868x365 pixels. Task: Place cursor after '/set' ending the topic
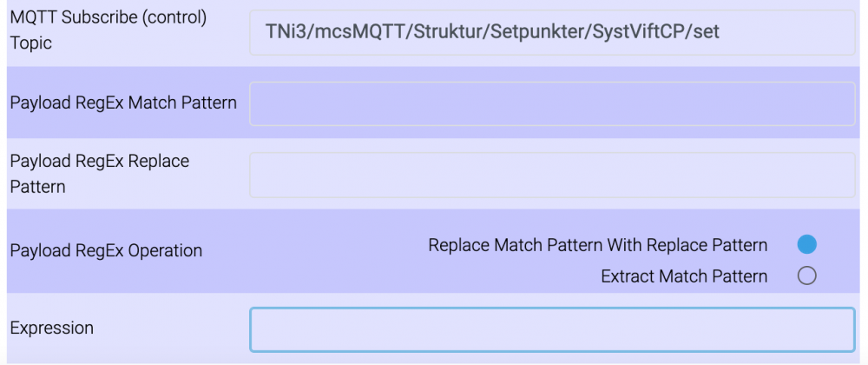pos(720,33)
